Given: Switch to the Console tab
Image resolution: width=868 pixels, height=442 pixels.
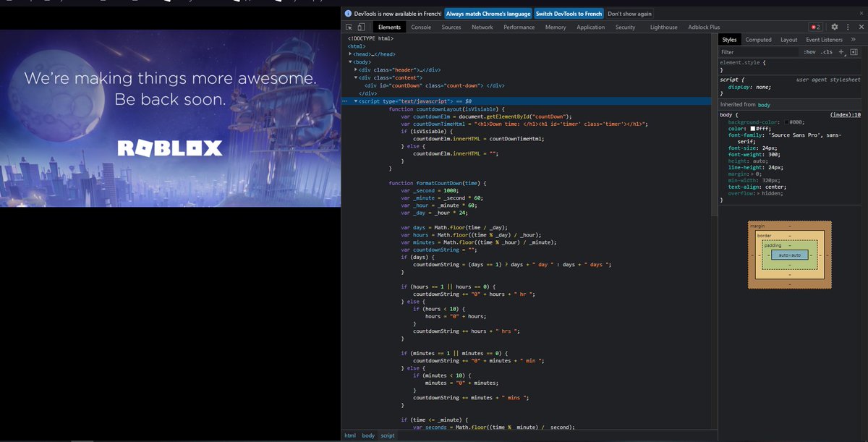Looking at the screenshot, I should click(421, 27).
